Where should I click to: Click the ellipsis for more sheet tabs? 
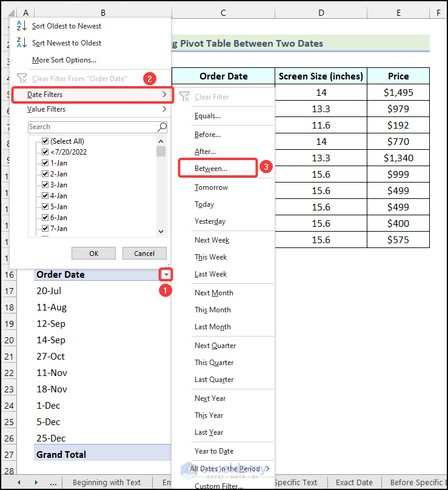tap(53, 483)
